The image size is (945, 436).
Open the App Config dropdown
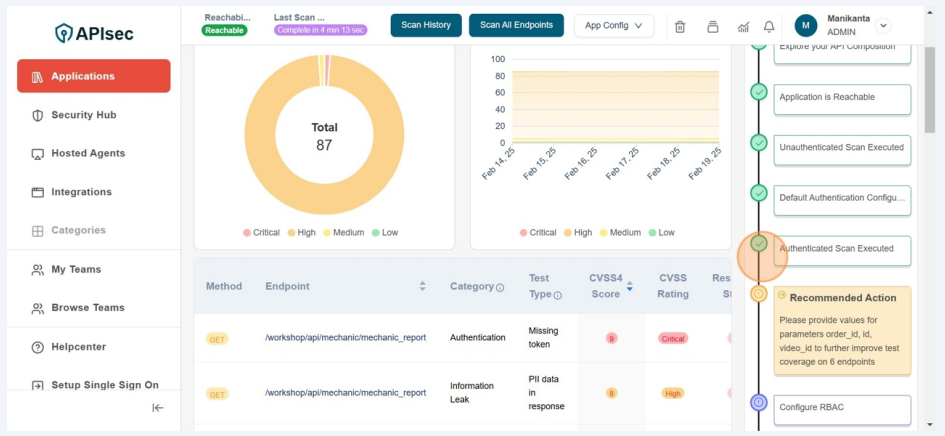tap(613, 26)
